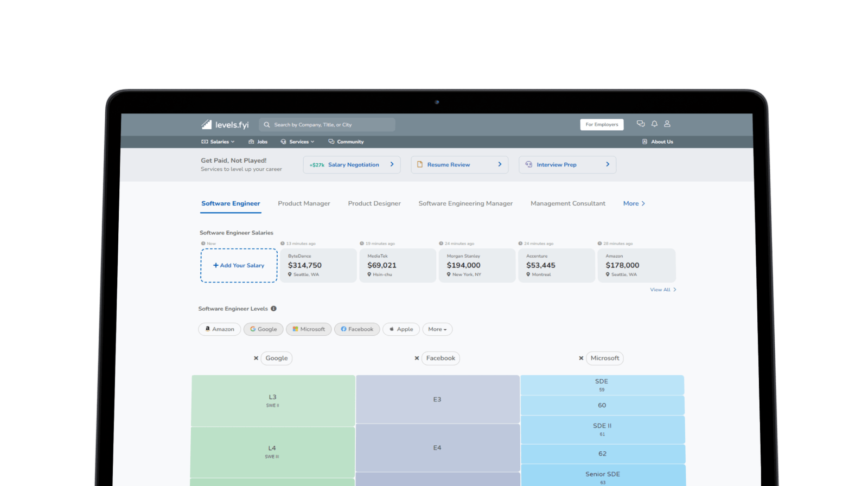Toggle the Amazon company chip

[x=220, y=329]
